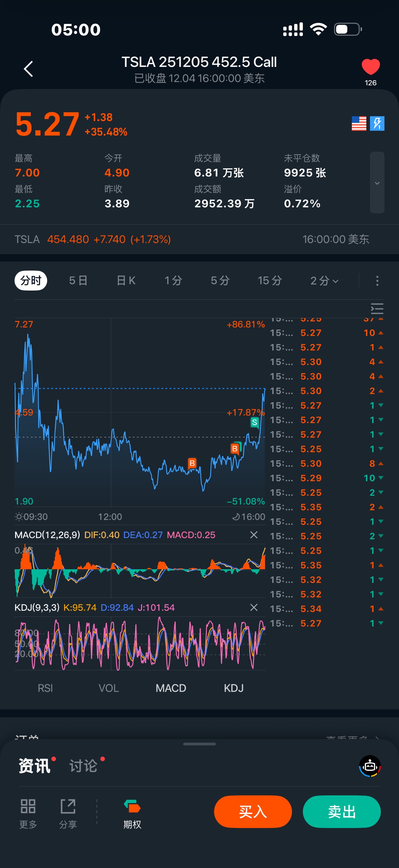Image resolution: width=399 pixels, height=868 pixels.
Task: Close the KDJ indicator panel
Action: point(254,607)
